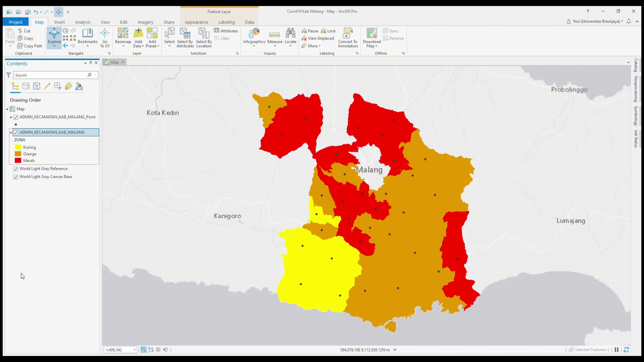
Task: Click Pause labeling button
Action: tap(310, 31)
